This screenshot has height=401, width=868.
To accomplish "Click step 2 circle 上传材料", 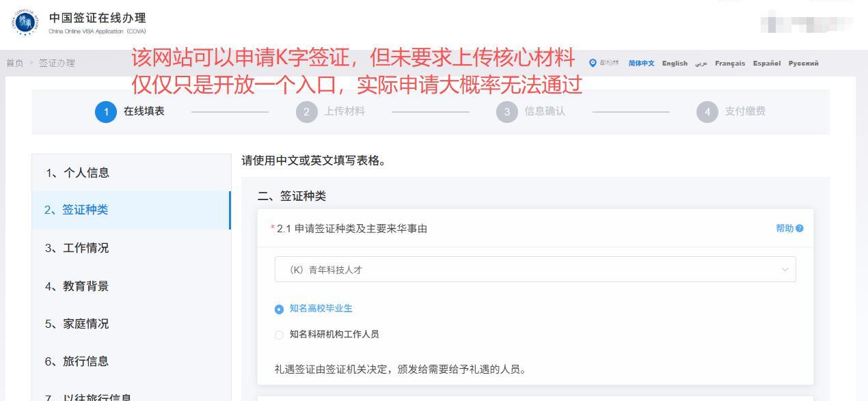I will 307,112.
